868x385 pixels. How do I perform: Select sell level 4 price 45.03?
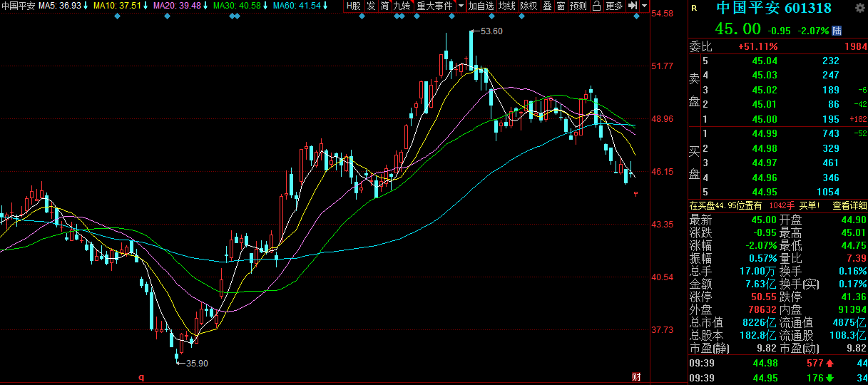click(765, 76)
